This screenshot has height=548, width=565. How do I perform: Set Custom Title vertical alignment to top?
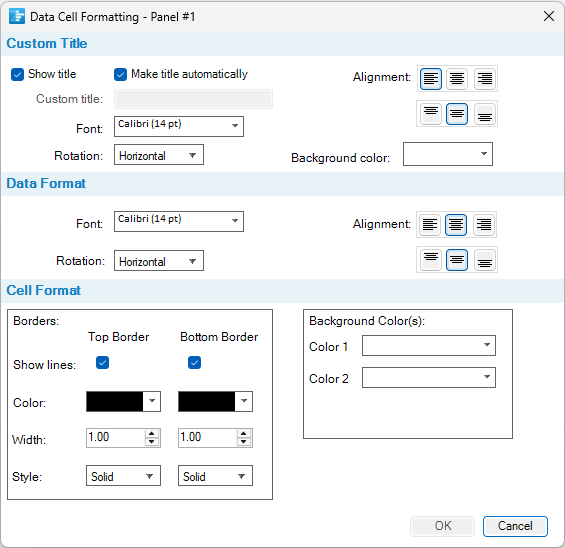click(x=431, y=114)
